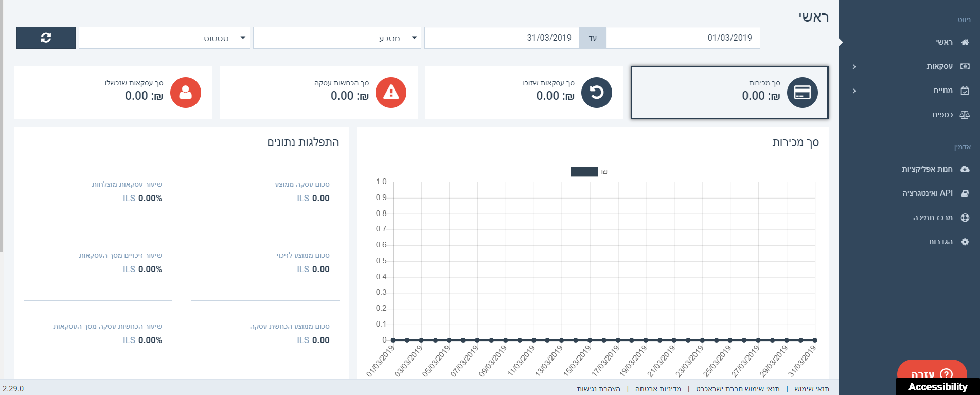Click the chargeback warning triangle icon
Viewport: 980px width, 395px height.
click(391, 93)
